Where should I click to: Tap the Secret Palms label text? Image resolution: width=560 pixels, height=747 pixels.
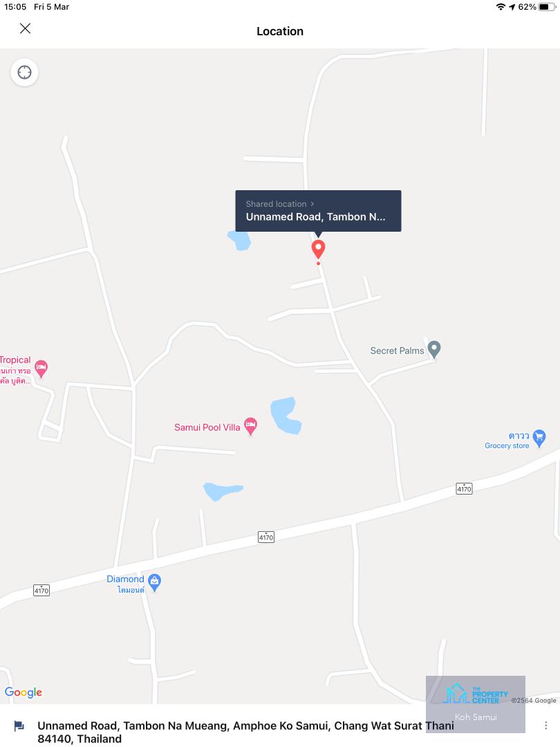tap(397, 351)
